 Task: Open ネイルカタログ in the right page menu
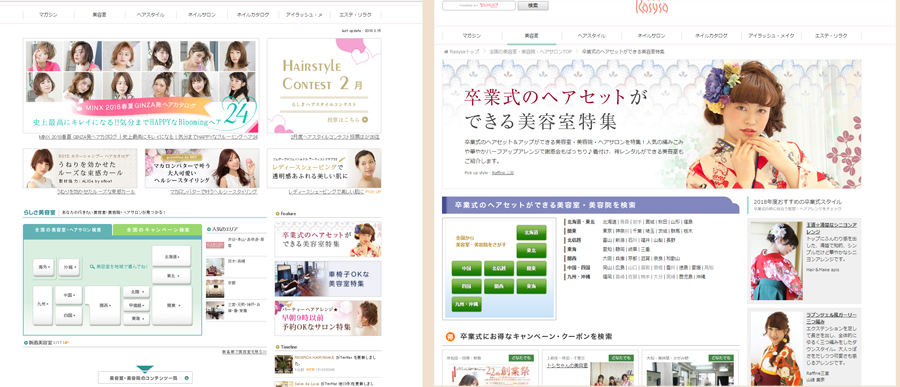(711, 36)
